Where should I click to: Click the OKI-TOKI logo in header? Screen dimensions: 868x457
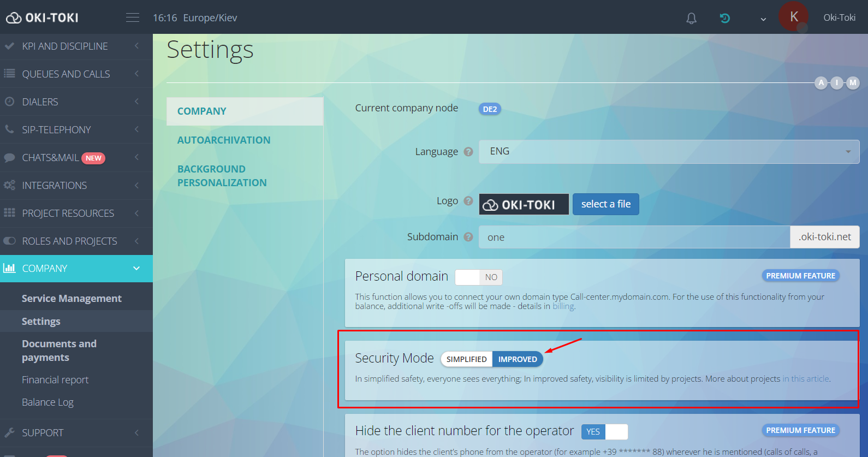pos(43,18)
